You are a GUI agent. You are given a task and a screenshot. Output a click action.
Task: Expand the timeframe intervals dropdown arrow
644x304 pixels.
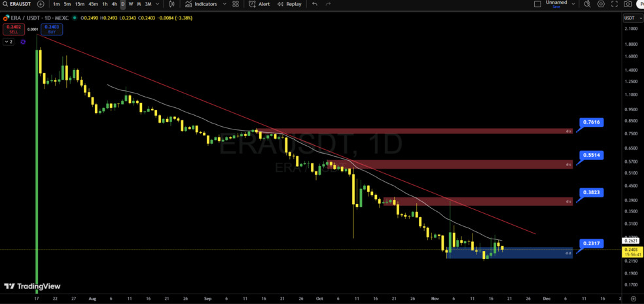pyautogui.click(x=157, y=4)
